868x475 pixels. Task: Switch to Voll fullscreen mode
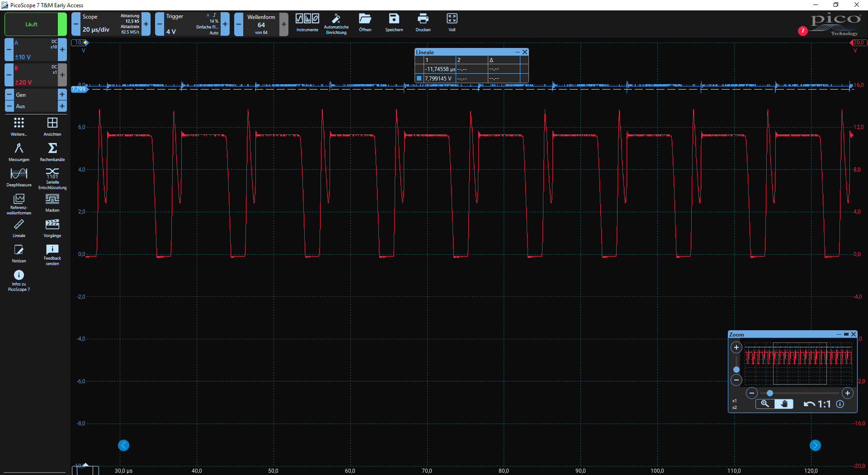[452, 23]
